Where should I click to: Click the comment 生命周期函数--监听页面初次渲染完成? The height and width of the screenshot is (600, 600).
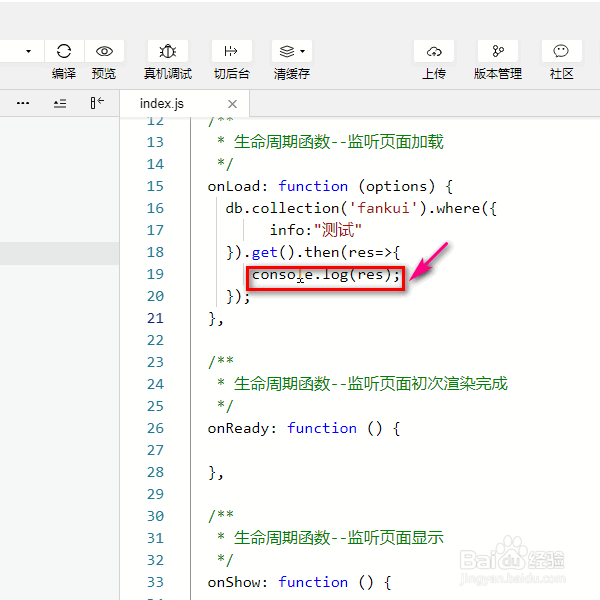pos(370,384)
